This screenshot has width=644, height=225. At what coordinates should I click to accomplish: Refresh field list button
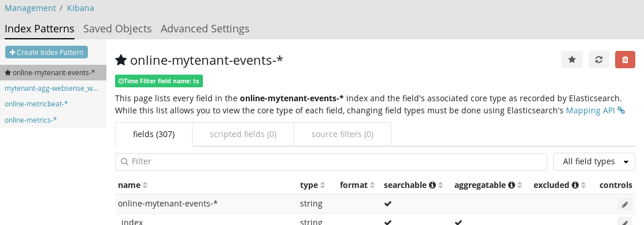(598, 60)
